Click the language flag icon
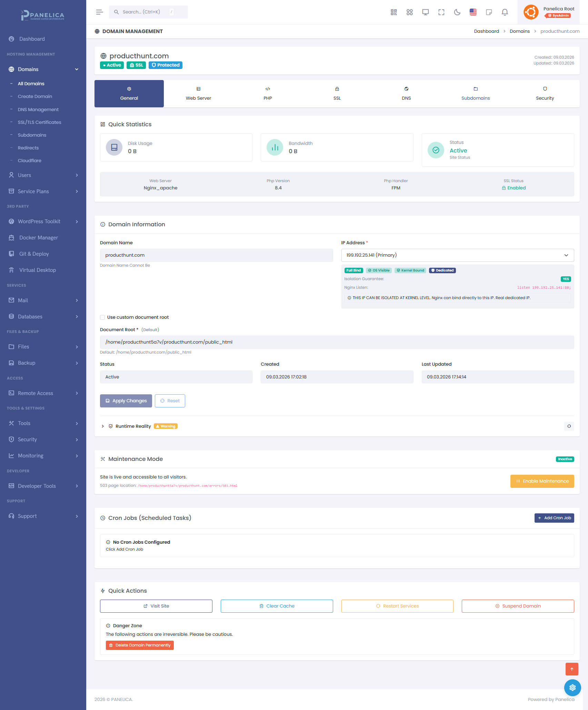 (x=473, y=12)
